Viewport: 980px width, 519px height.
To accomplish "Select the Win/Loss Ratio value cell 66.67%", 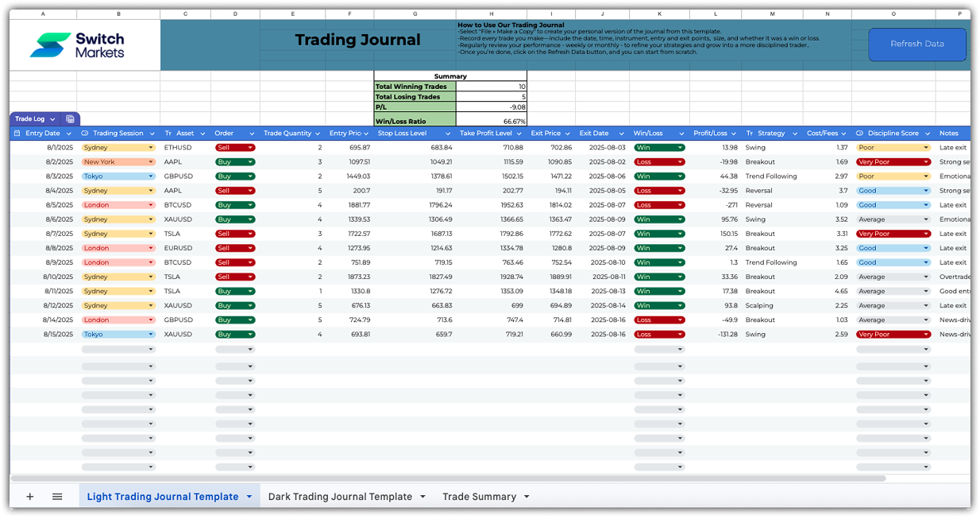I will (492, 122).
